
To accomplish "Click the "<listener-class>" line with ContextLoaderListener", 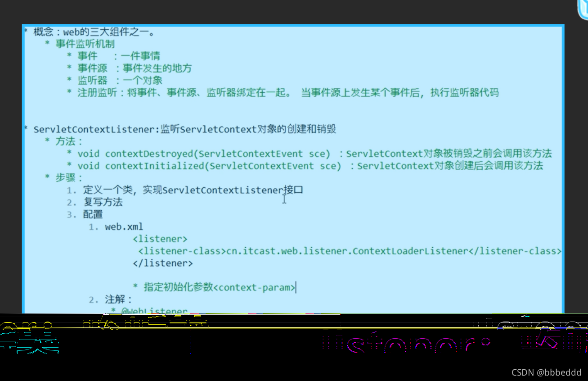I will 350,251.
